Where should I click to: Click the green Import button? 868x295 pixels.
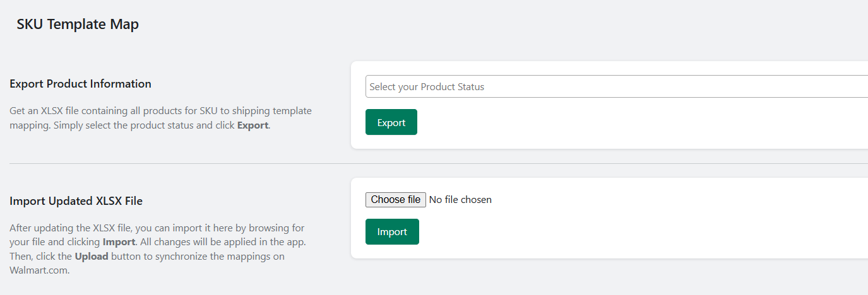(392, 231)
